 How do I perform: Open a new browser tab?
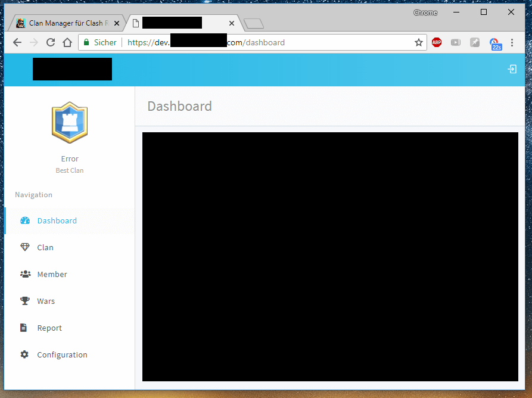[254, 24]
